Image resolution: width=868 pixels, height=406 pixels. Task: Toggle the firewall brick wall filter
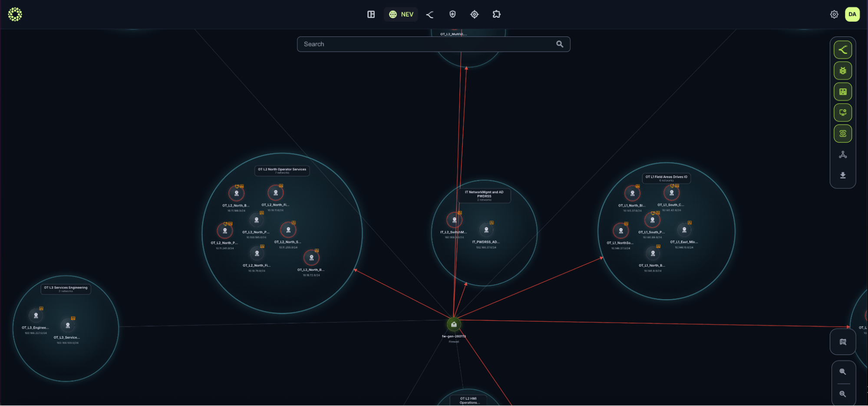[843, 92]
